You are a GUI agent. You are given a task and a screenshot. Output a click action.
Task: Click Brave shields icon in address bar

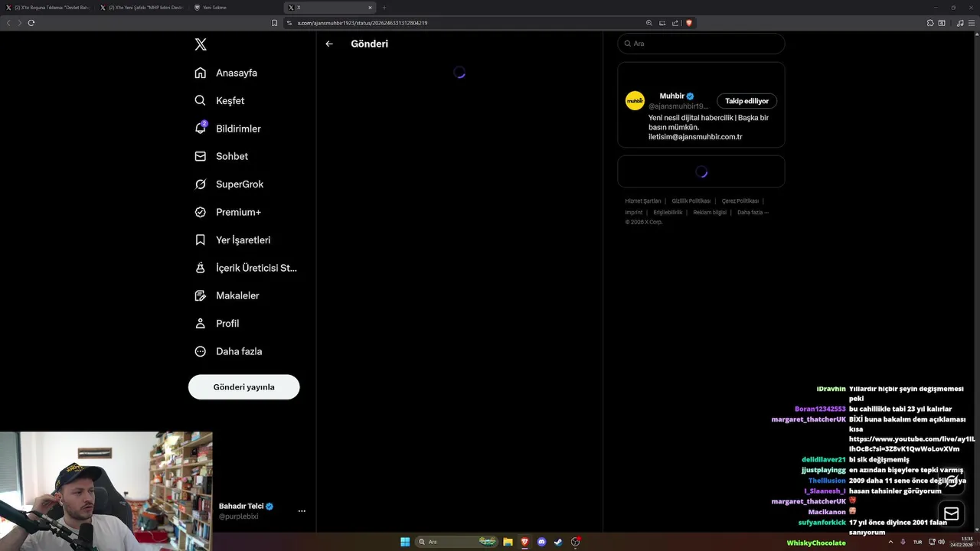[x=689, y=23]
